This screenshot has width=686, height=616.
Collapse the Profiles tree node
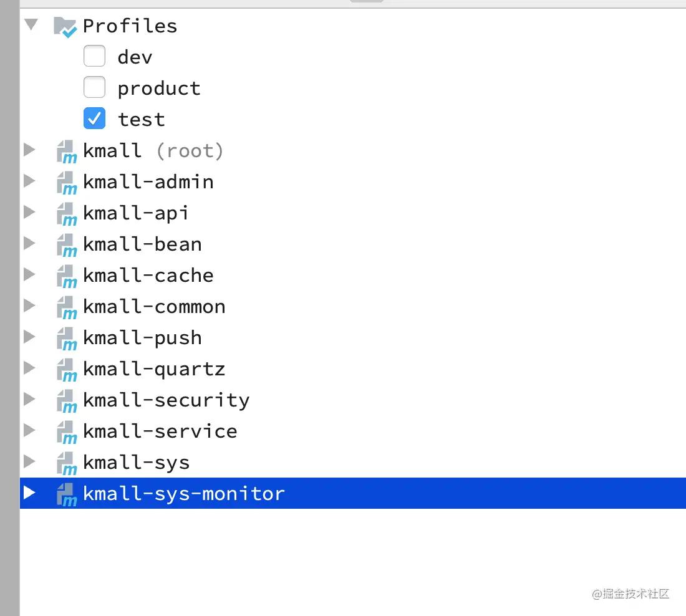[31, 24]
